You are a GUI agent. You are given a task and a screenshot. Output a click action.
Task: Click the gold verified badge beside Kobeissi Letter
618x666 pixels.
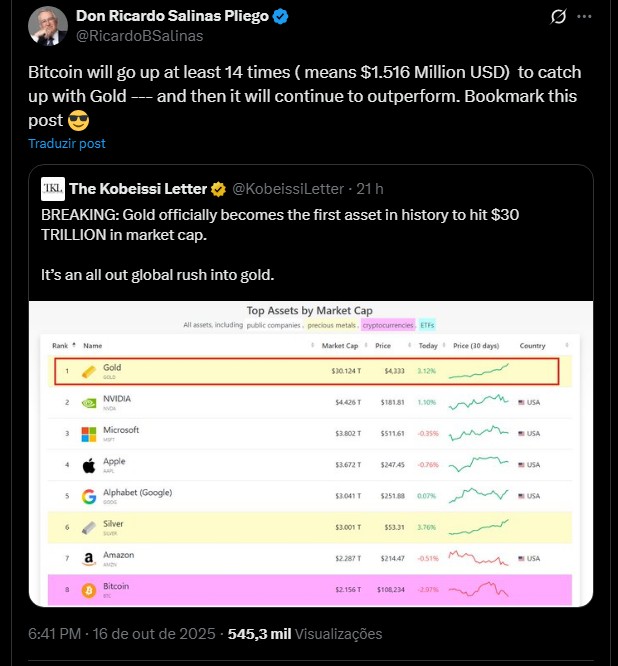click(217, 189)
